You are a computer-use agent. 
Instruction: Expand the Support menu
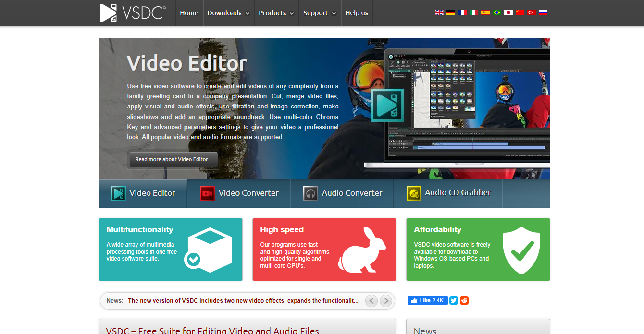pos(320,13)
